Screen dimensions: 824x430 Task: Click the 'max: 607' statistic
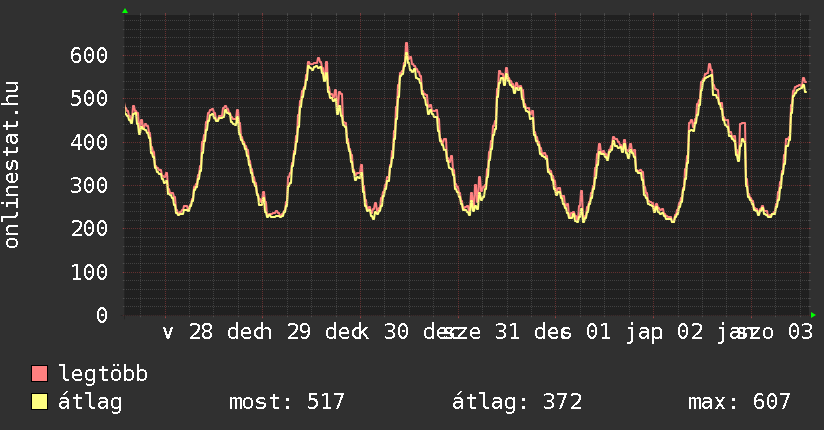tap(739, 402)
